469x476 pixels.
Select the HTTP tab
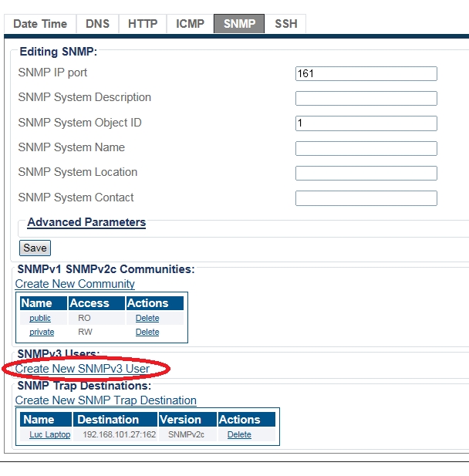click(143, 24)
